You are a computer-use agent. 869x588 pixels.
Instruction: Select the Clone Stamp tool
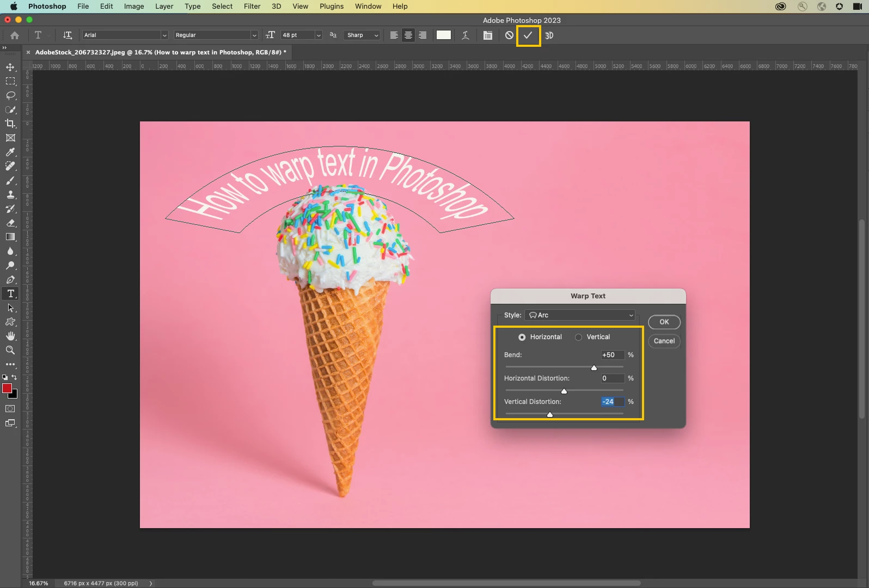[10, 194]
